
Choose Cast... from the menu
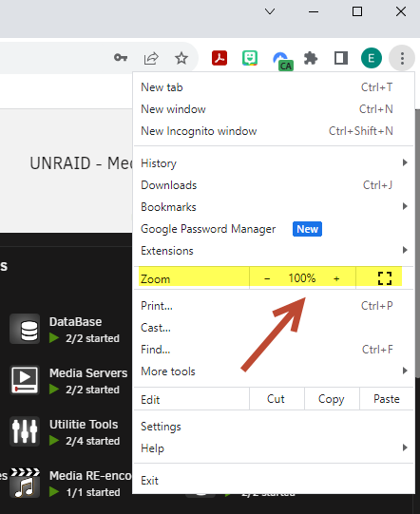coord(274,328)
